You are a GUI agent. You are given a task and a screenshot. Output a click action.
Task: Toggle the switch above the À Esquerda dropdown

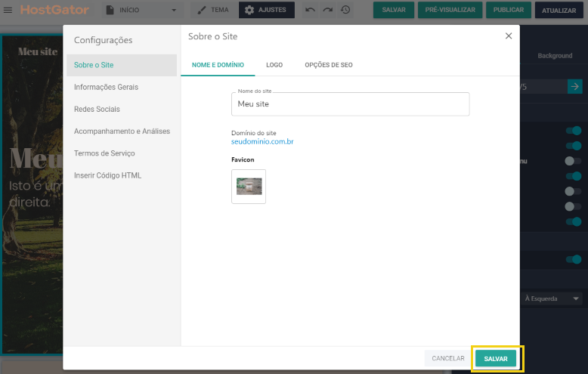[574, 259]
